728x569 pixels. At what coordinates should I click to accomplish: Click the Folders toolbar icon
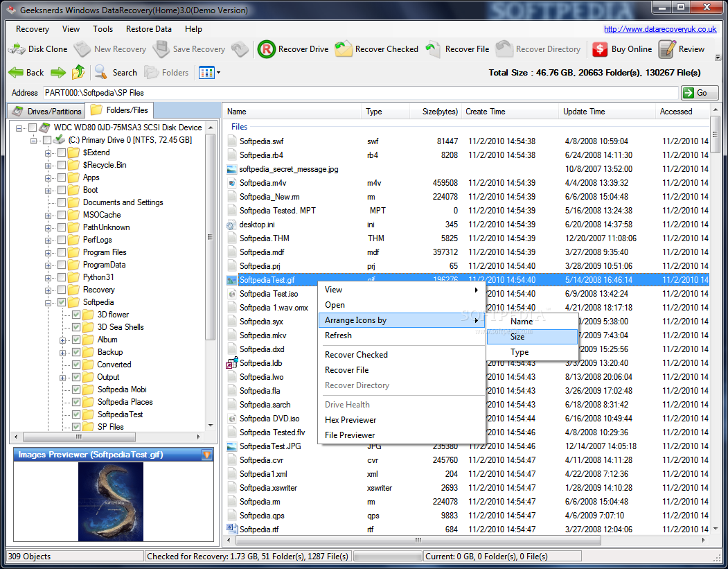[x=152, y=73]
